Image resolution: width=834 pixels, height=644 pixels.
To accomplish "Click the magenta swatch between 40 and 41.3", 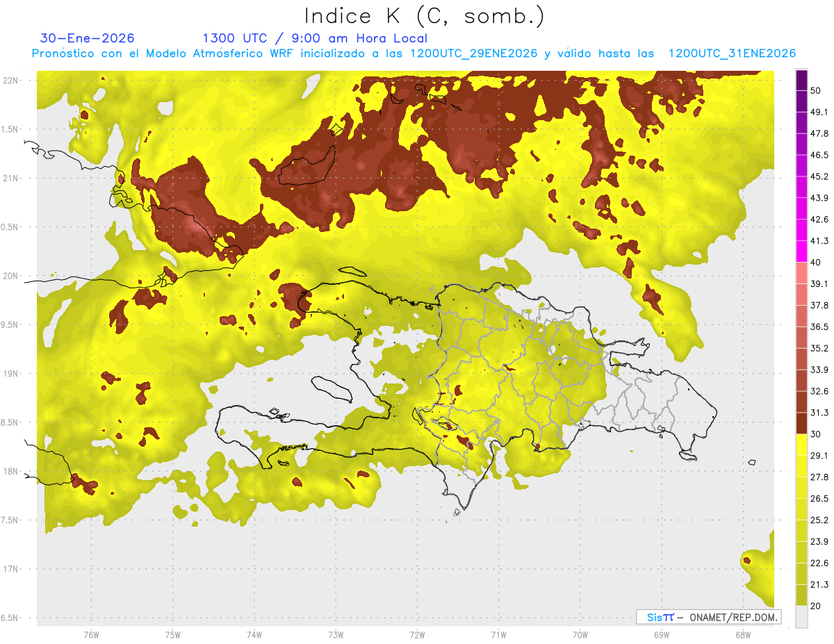I will (x=801, y=251).
